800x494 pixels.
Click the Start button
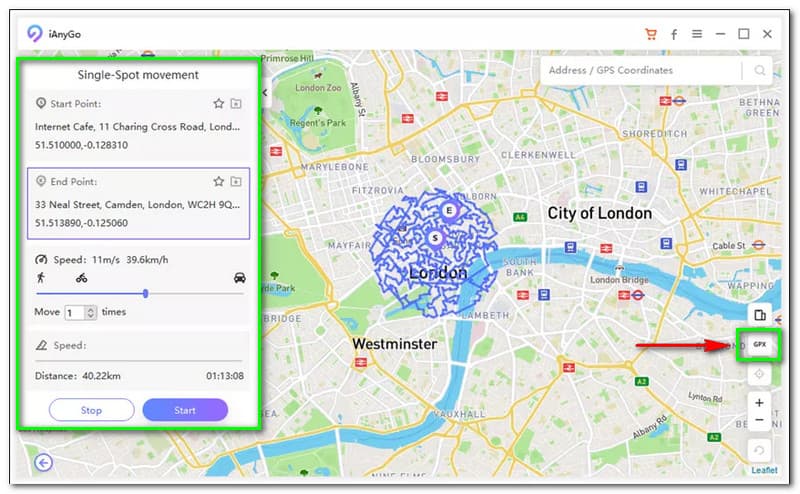click(x=185, y=410)
